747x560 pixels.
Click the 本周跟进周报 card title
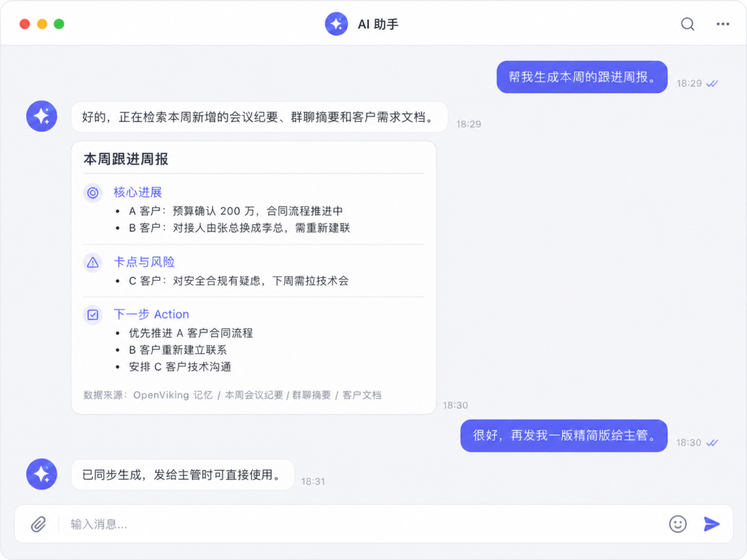pos(126,159)
